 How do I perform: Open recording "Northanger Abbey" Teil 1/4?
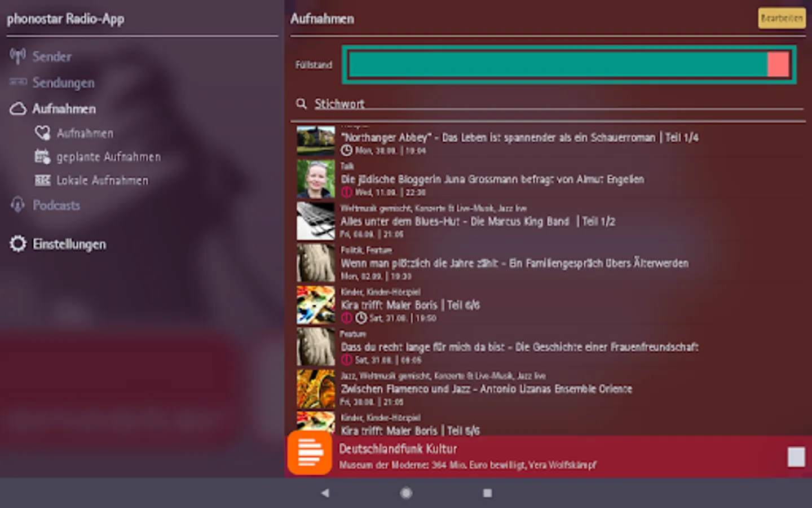coord(519,137)
